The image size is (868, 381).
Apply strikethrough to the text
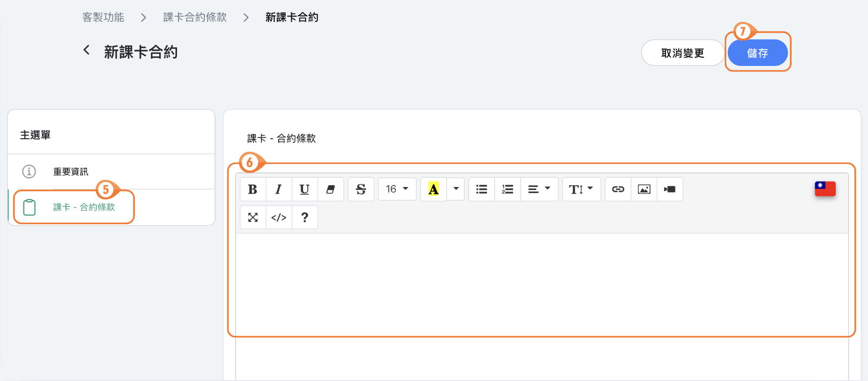click(x=361, y=190)
